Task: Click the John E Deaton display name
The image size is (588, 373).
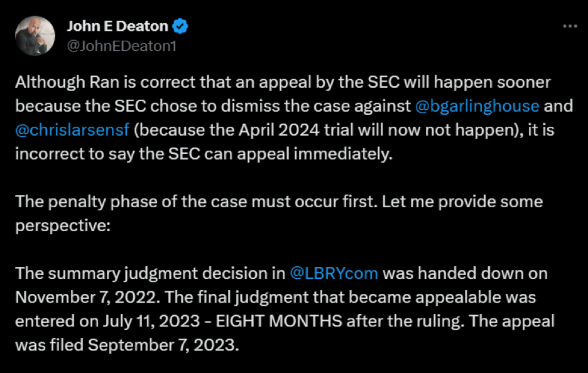Action: [117, 26]
